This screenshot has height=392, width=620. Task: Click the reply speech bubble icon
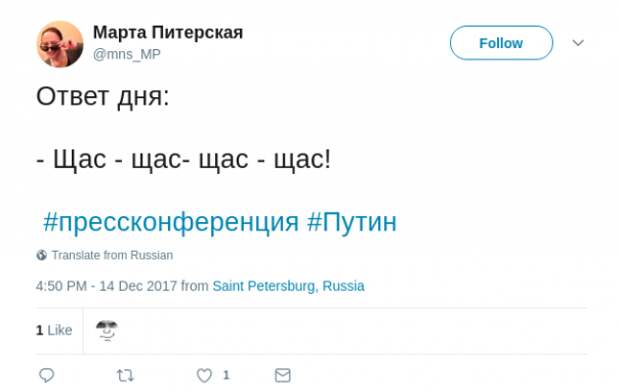tap(46, 375)
